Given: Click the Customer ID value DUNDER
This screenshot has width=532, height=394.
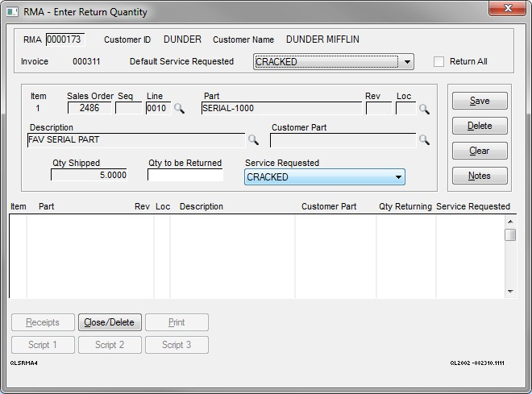Looking at the screenshot, I should pos(182,39).
